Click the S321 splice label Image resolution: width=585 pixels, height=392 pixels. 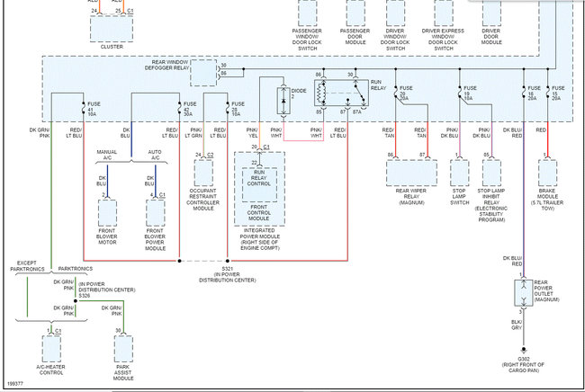[227, 274]
